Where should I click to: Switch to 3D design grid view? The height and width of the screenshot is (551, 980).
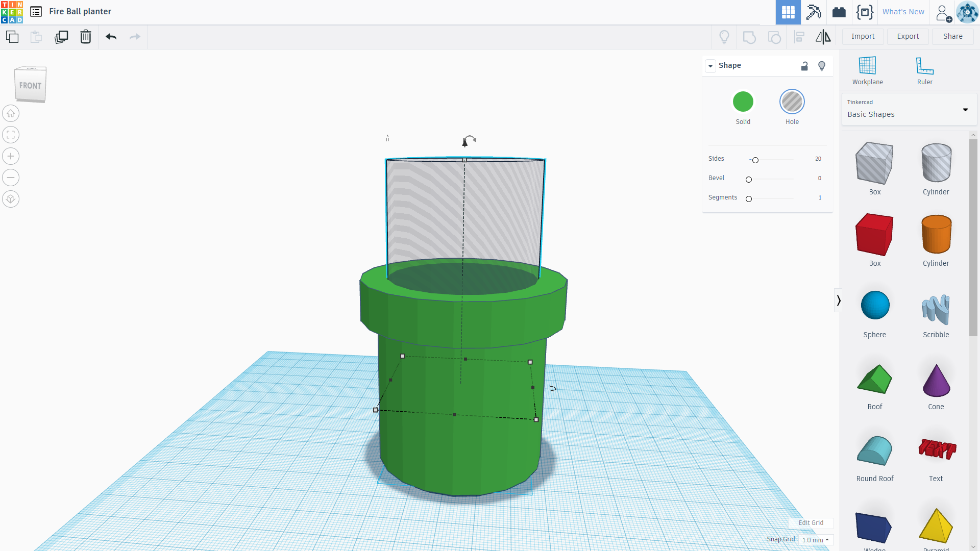coord(788,12)
